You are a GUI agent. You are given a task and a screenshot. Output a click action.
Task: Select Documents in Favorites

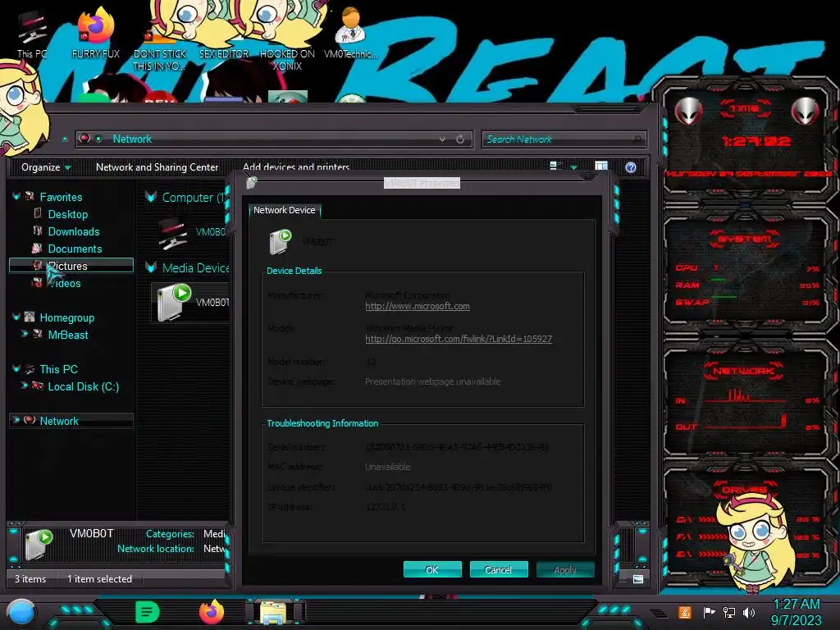coord(75,249)
